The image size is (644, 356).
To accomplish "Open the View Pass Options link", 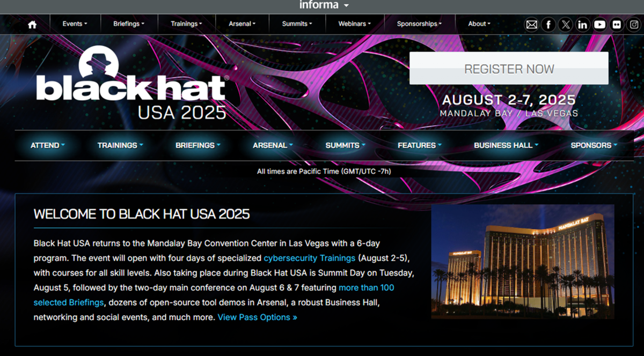I will [257, 317].
